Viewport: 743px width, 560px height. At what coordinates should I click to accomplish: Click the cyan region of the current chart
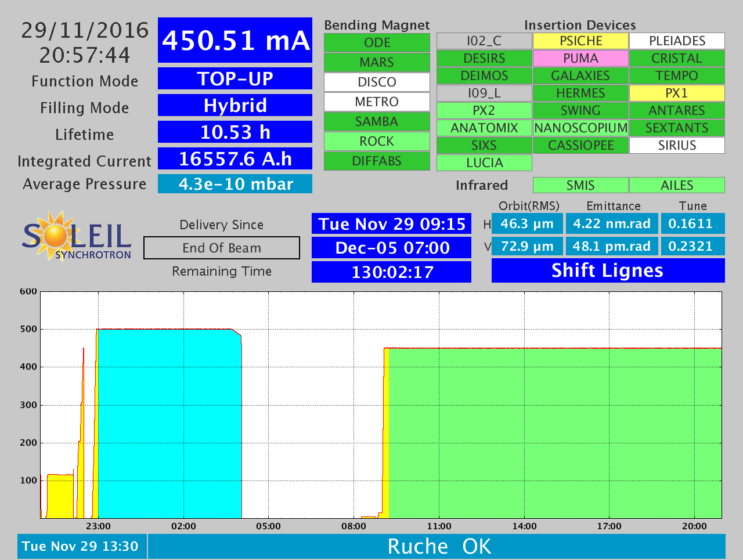point(169,424)
